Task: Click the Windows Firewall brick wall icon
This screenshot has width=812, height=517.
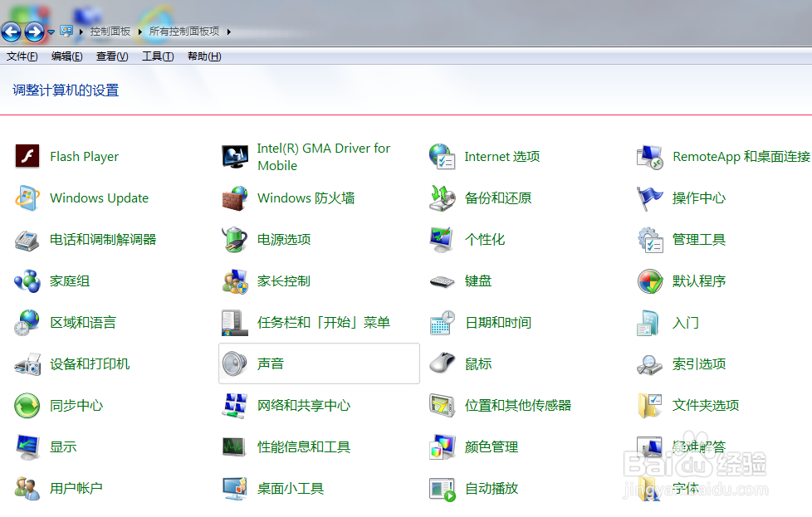Action: pyautogui.click(x=235, y=198)
